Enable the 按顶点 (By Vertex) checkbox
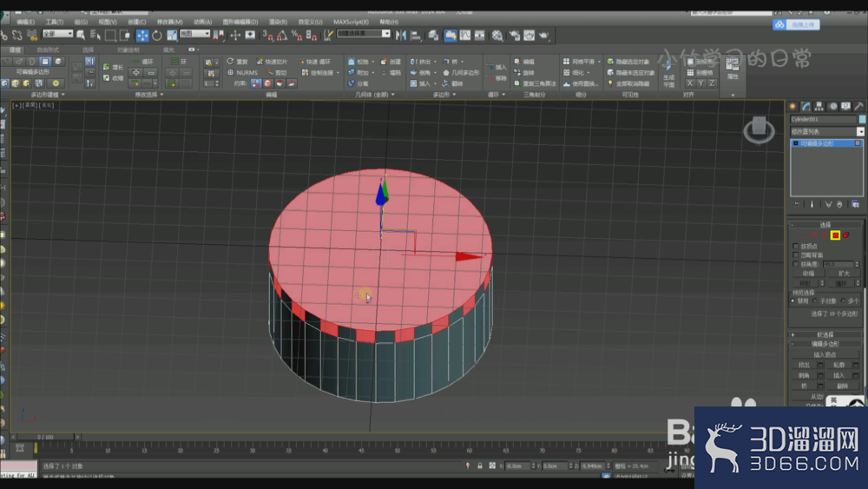The width and height of the screenshot is (868, 489). coord(796,246)
